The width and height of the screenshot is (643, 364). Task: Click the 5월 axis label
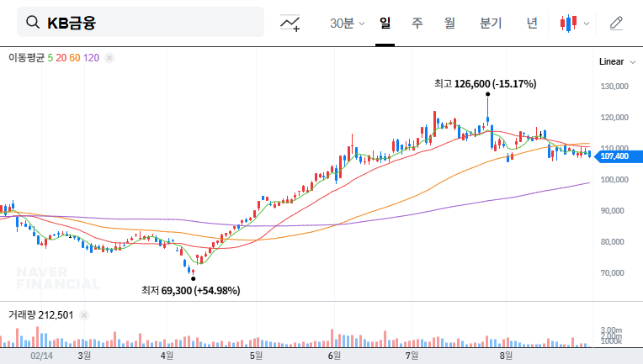256,356
